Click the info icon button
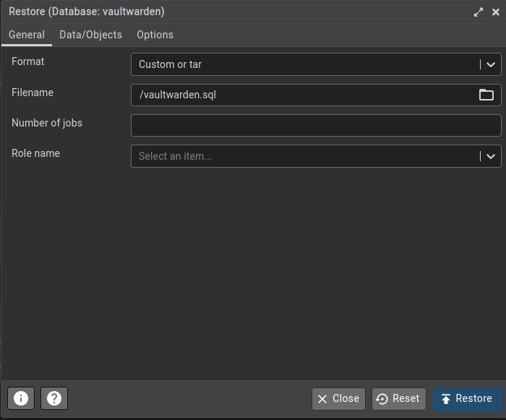The width and height of the screenshot is (506, 420). [x=21, y=398]
